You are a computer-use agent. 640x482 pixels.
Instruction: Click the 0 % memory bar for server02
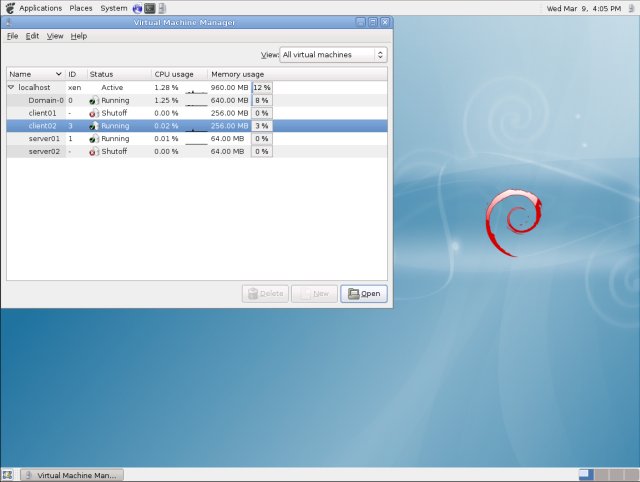pos(262,151)
